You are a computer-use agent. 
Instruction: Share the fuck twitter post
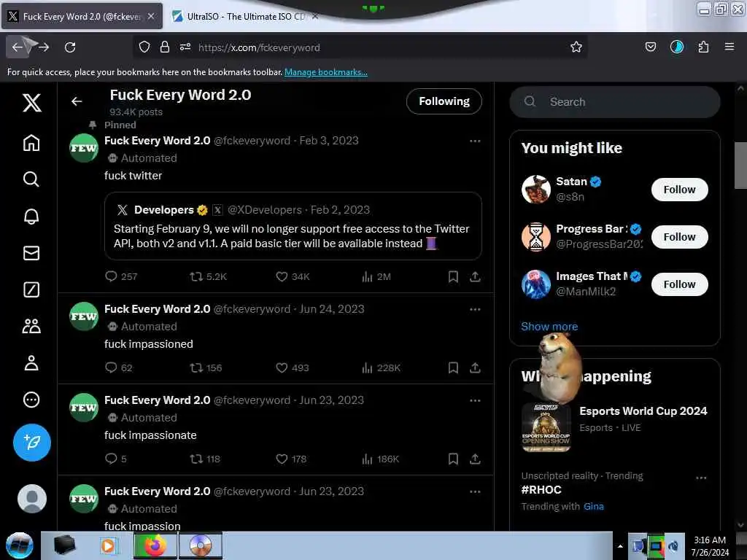coord(475,276)
